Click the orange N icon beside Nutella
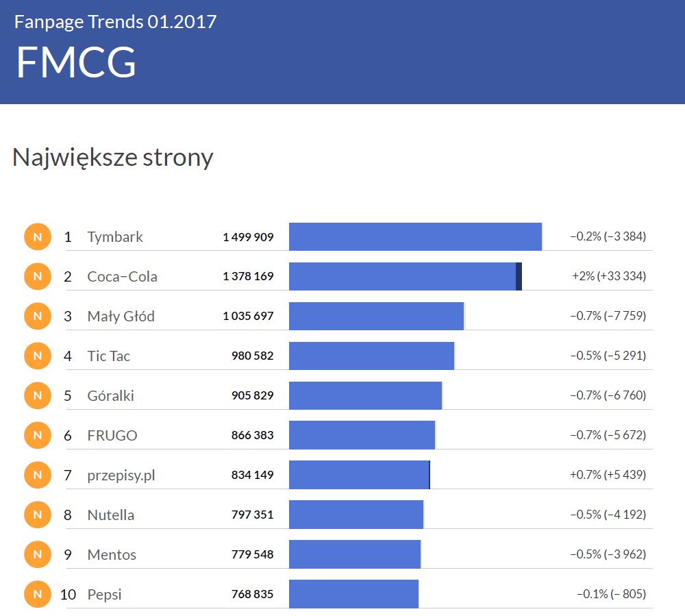The width and height of the screenshot is (685, 616). [x=38, y=515]
